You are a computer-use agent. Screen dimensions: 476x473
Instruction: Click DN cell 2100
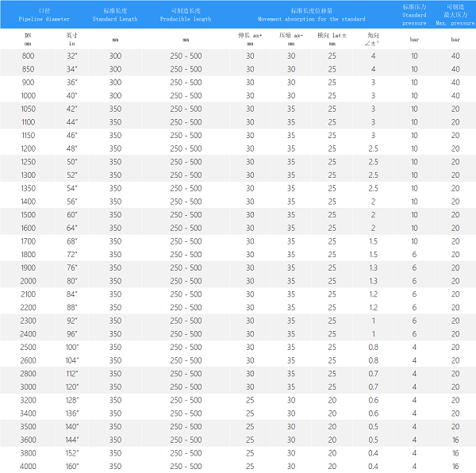click(x=28, y=294)
